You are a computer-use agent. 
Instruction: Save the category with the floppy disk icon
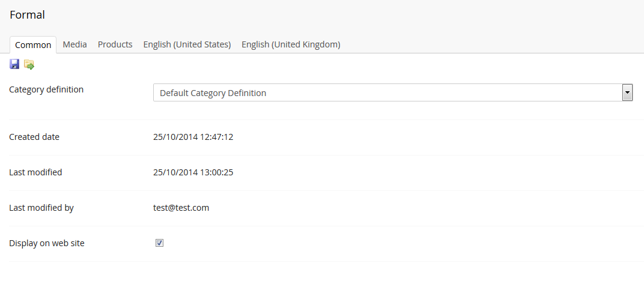click(14, 64)
